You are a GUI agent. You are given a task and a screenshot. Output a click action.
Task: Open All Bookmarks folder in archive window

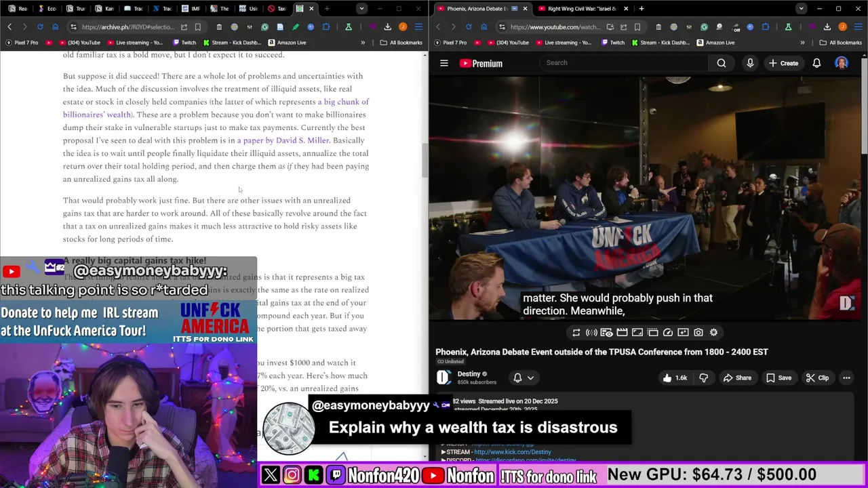point(401,43)
